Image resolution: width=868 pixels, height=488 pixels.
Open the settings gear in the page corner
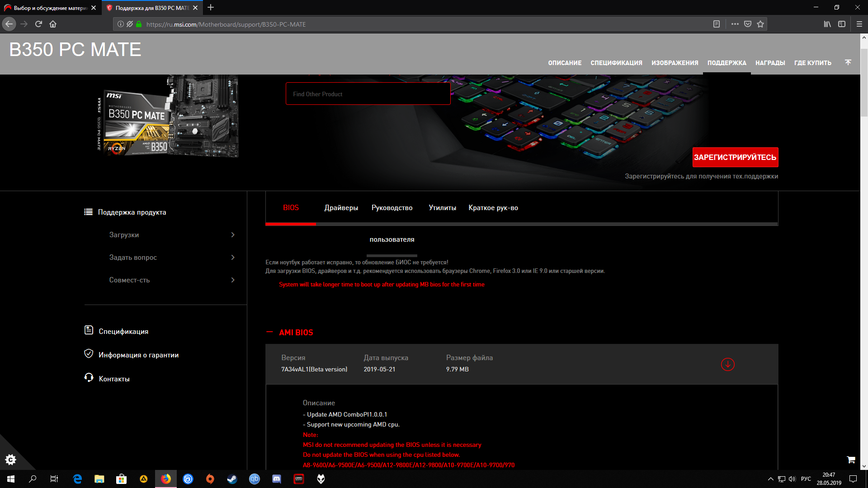tap(10, 460)
